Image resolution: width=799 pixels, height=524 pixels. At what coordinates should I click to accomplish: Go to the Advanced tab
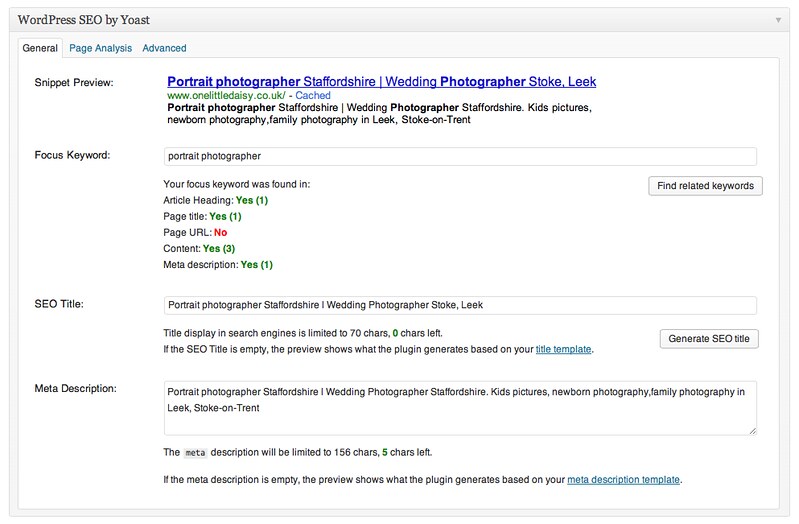(164, 48)
